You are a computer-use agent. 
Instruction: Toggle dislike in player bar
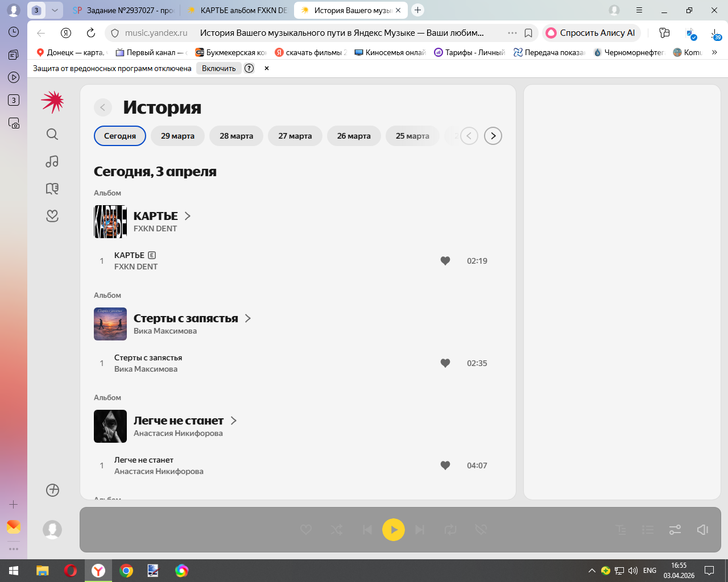[481, 530]
